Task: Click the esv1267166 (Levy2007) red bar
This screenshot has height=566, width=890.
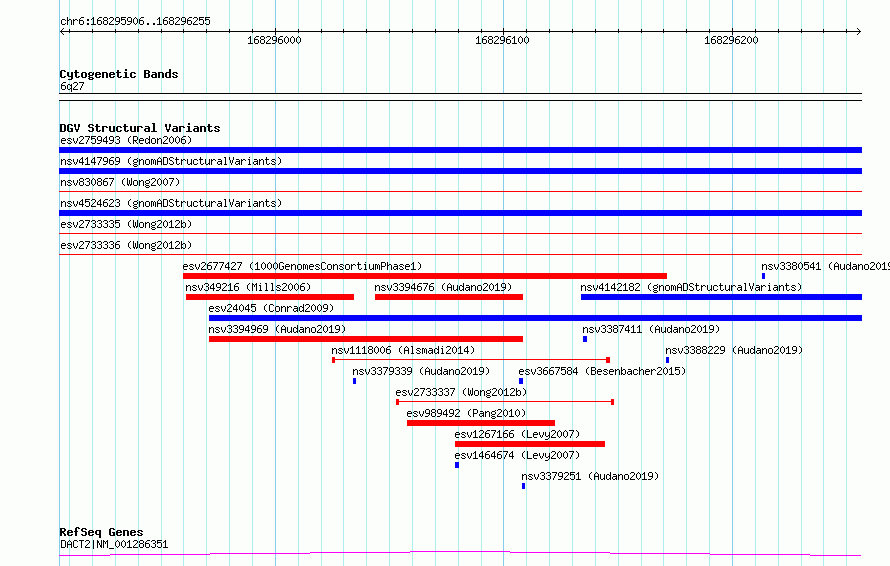Action: 530,444
